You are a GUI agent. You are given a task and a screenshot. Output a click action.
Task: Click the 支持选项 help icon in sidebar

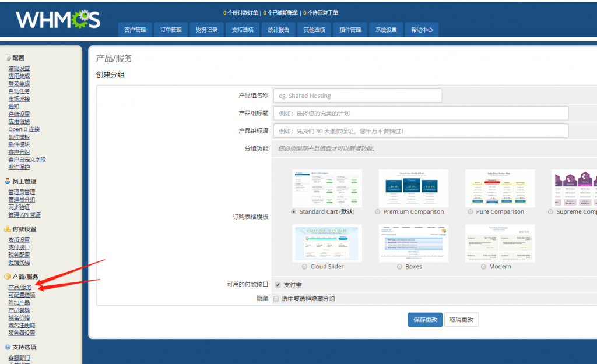click(8, 347)
